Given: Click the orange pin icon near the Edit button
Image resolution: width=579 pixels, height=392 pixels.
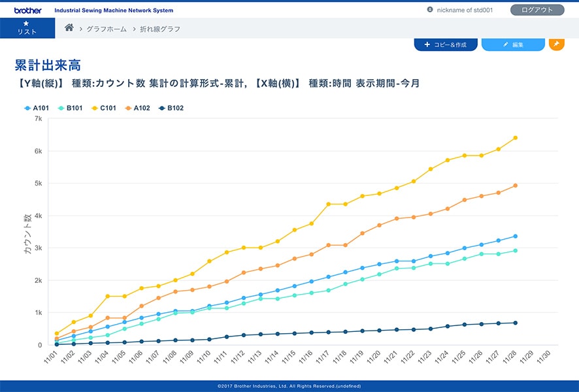Looking at the screenshot, I should click(x=557, y=44).
